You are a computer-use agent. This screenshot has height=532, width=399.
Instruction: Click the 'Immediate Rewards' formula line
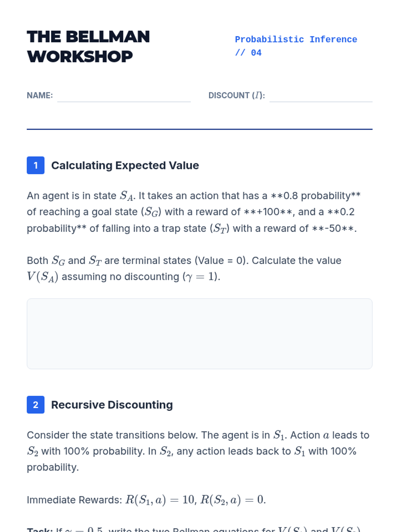coord(146,500)
